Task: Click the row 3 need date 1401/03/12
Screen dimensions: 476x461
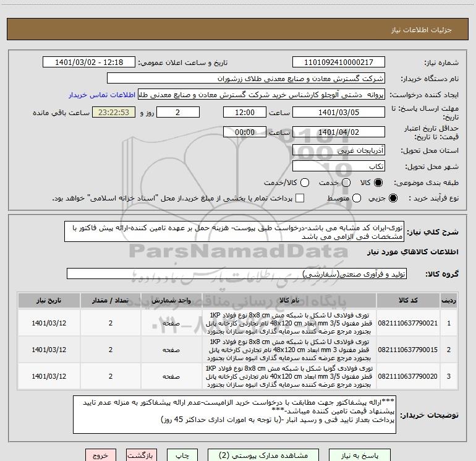Action: (x=49, y=376)
